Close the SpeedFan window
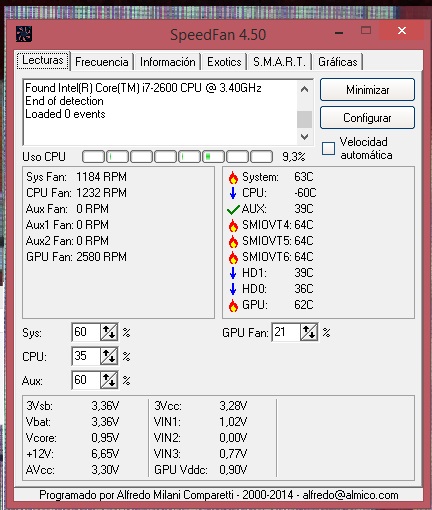Image resolution: width=432 pixels, height=510 pixels. 402,31
